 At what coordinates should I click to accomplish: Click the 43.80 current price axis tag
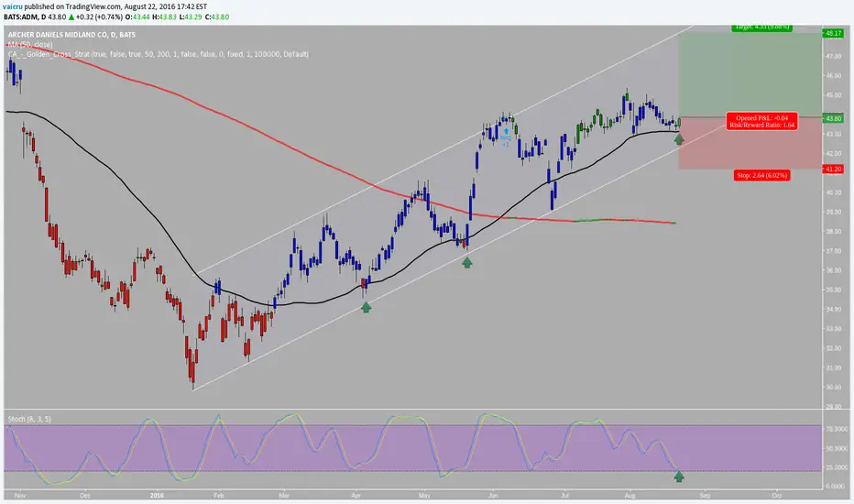point(833,118)
